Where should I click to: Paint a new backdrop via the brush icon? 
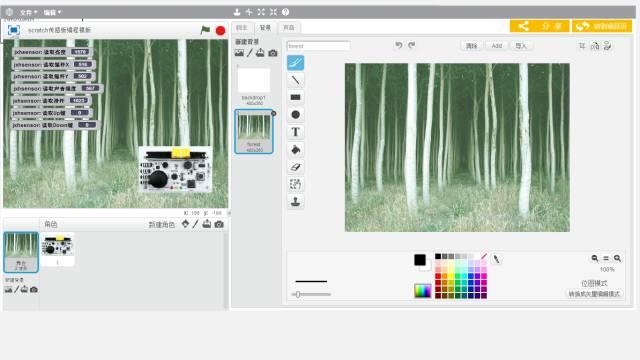pyautogui.click(x=250, y=53)
